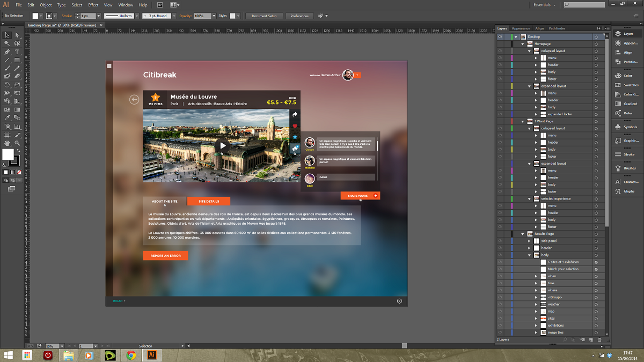The height and width of the screenshot is (362, 644).
Task: Switch to the Appearance tab
Action: [x=521, y=28]
